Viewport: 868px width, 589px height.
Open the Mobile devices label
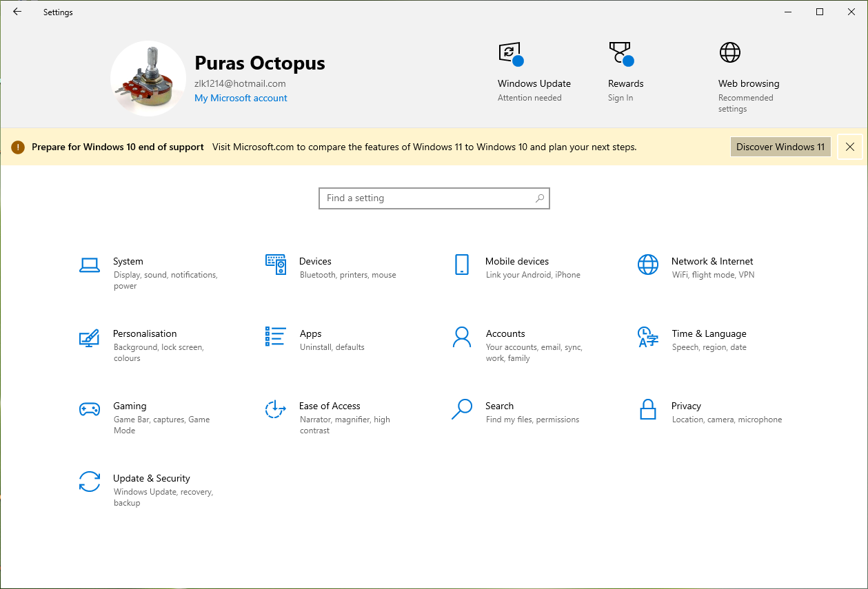click(x=517, y=261)
